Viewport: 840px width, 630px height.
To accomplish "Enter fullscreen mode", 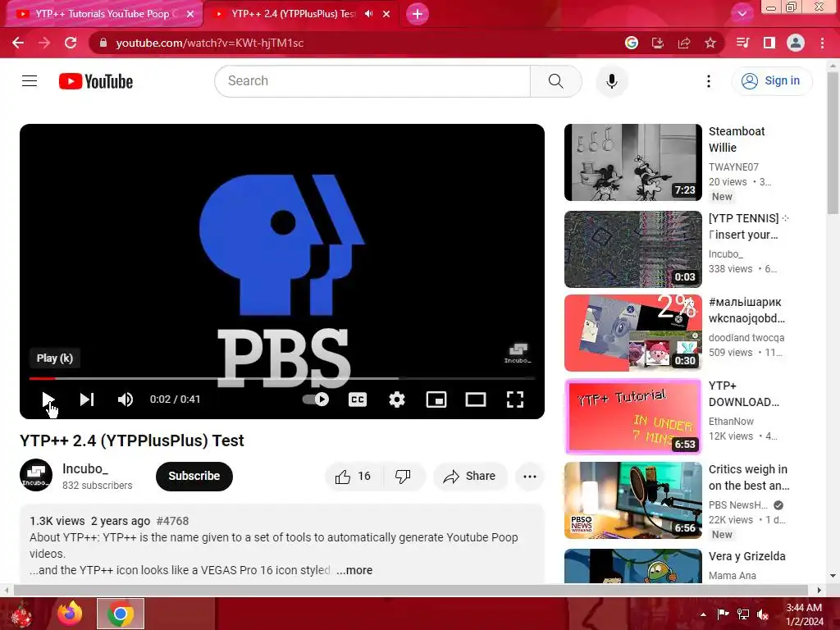I will pos(515,399).
